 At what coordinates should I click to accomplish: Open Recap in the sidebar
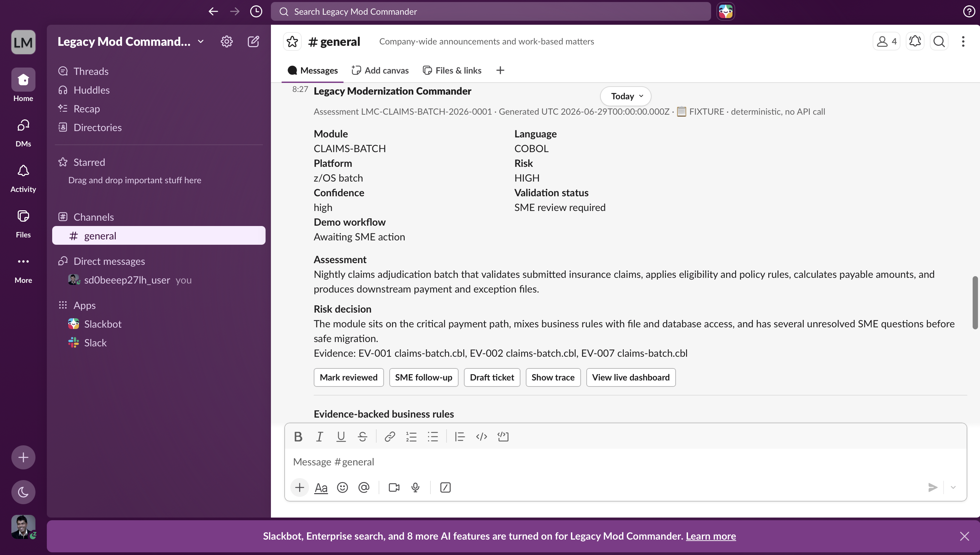point(159,109)
